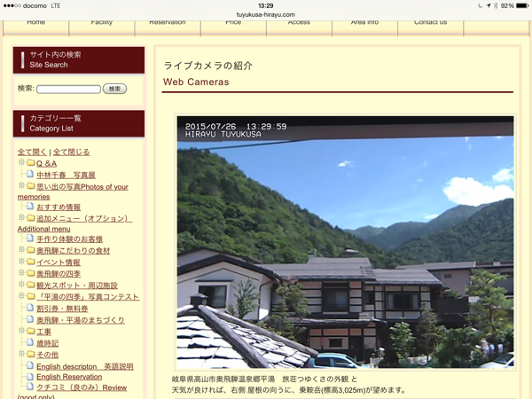Viewport: 532px width, 399px height.
Task: Tap the live web camera image
Action: coord(345,242)
